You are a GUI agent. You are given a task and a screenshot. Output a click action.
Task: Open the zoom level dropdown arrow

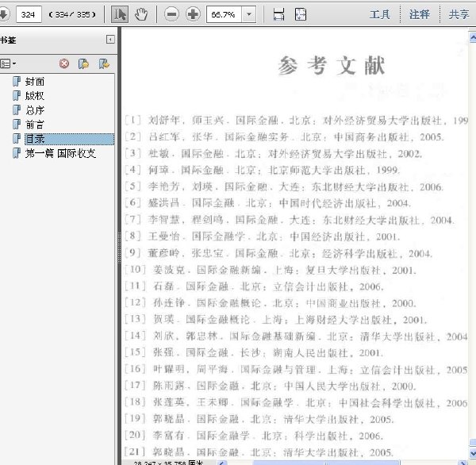pos(249,14)
